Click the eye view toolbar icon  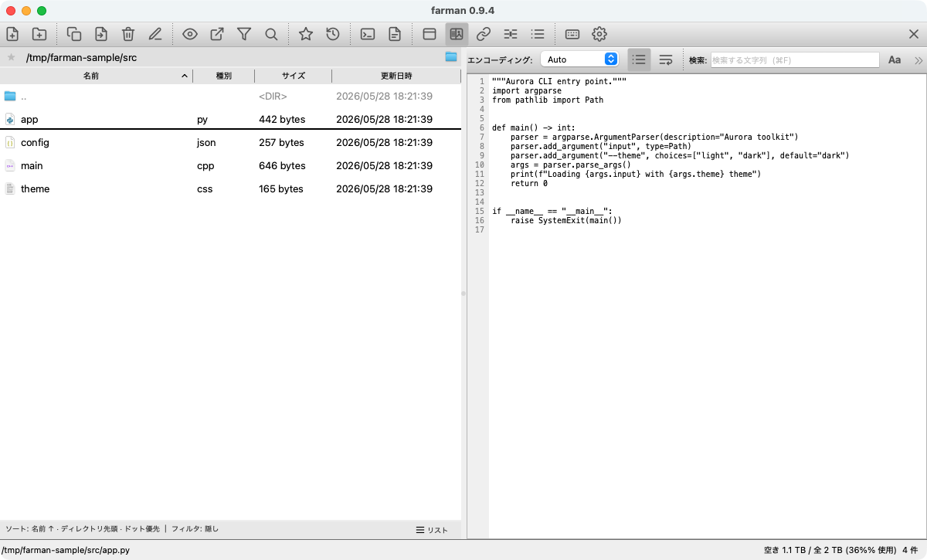190,34
